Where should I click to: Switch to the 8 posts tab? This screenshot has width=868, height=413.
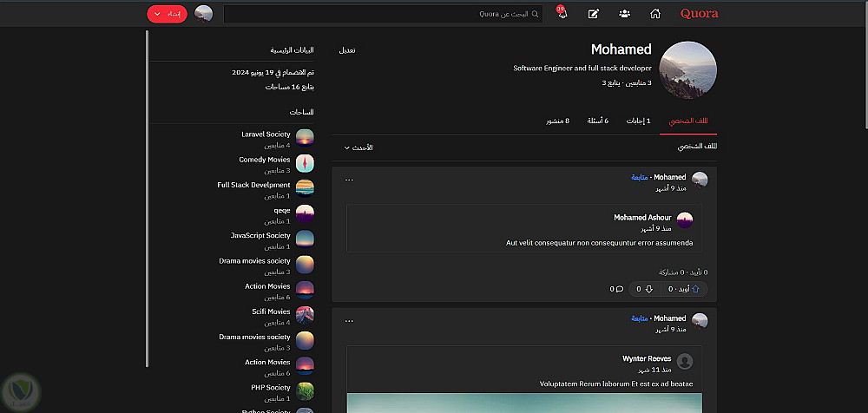click(558, 121)
